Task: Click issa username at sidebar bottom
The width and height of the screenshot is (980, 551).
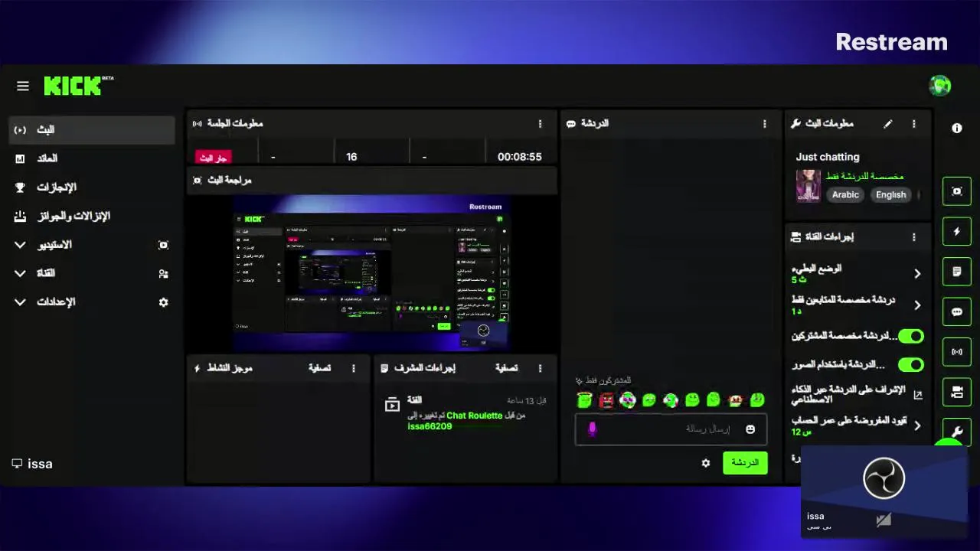Action: [x=40, y=464]
